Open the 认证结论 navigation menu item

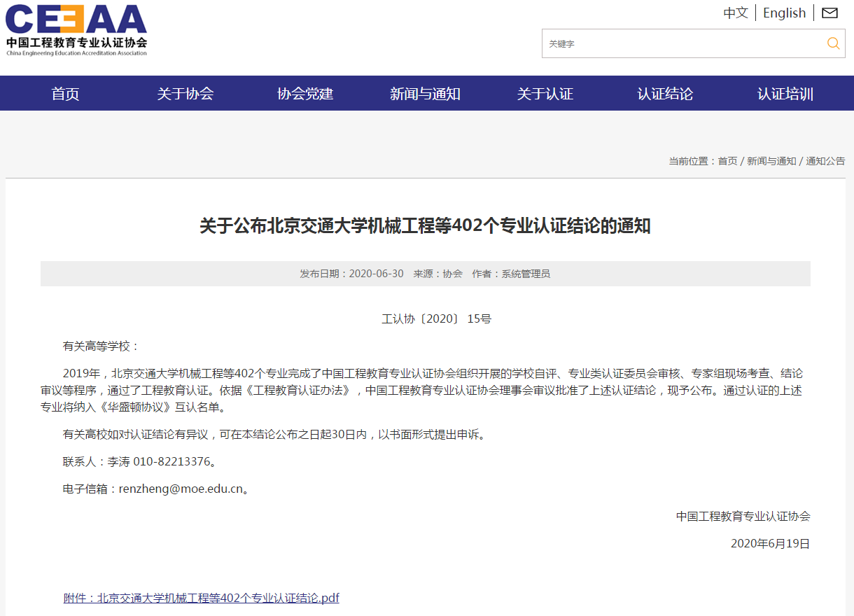[664, 92]
